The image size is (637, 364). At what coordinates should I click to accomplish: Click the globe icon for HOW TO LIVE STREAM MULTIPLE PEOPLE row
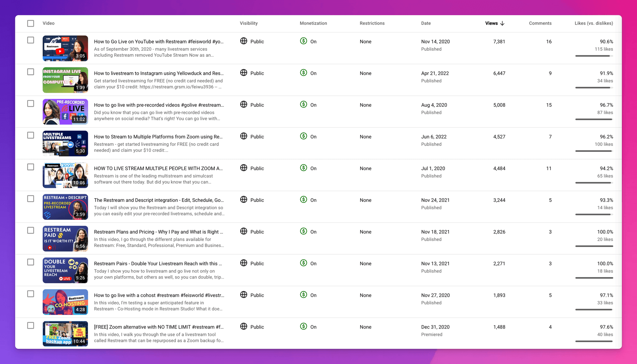[244, 168]
